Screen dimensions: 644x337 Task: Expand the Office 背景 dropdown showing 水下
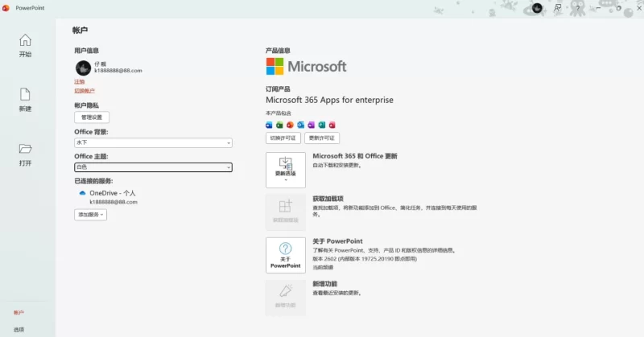click(x=153, y=142)
